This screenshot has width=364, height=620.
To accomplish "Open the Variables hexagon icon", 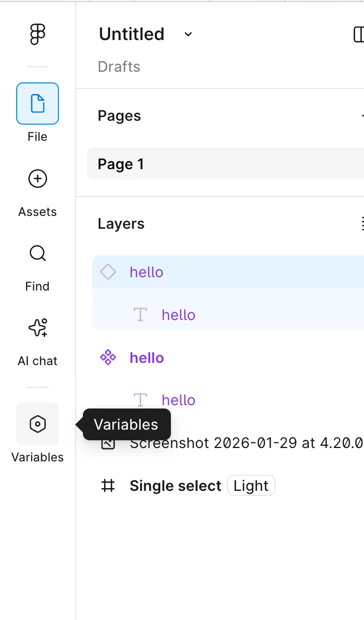I will (x=37, y=424).
